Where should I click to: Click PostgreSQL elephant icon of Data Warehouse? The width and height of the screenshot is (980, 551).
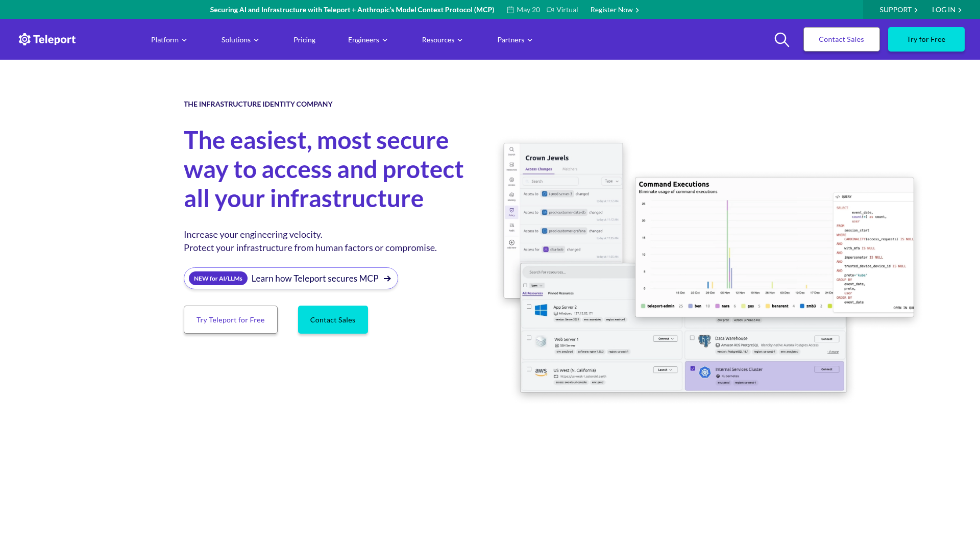704,341
